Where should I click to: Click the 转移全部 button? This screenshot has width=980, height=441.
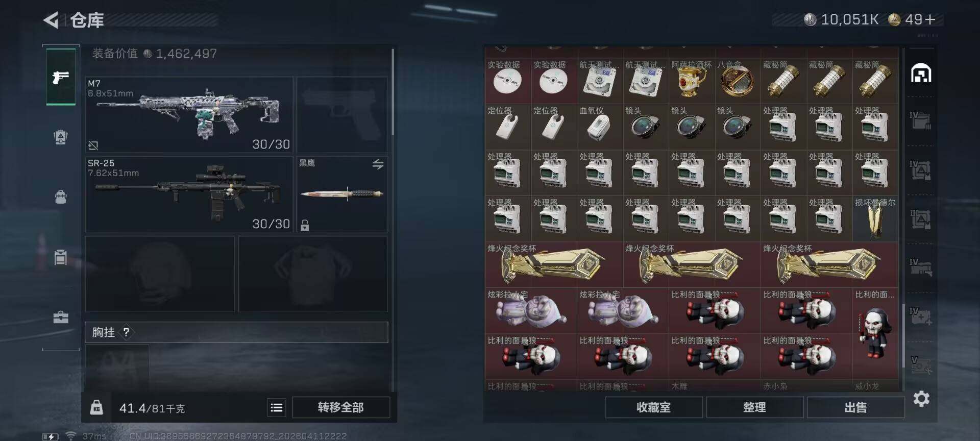(x=341, y=407)
